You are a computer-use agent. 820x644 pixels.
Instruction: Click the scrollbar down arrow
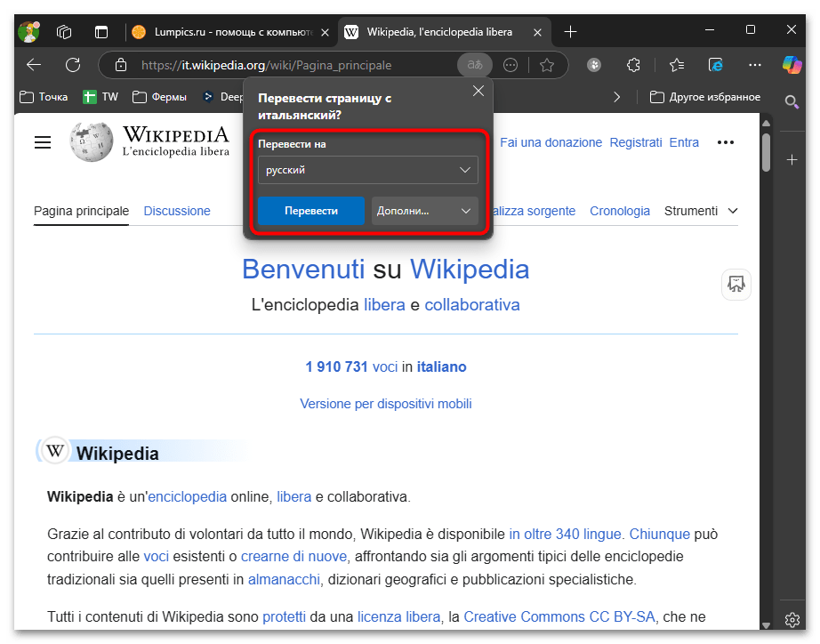(766, 624)
